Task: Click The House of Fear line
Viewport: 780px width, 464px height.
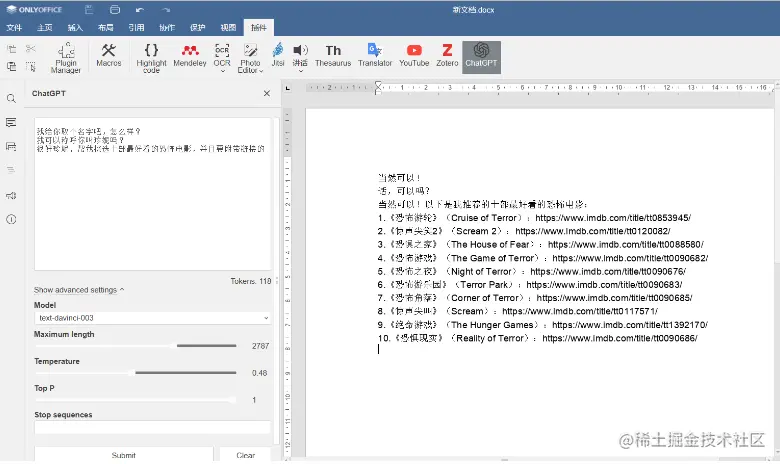Action: tap(540, 245)
